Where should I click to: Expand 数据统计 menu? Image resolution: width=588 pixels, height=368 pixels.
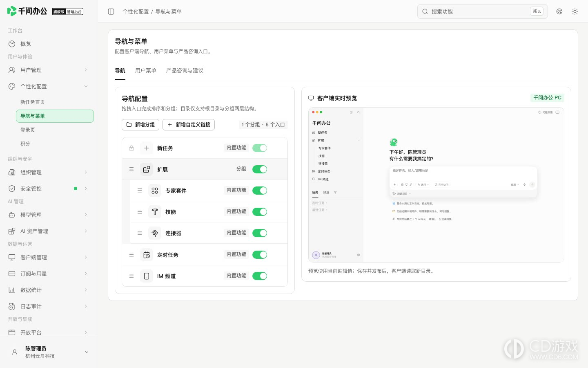point(49,290)
